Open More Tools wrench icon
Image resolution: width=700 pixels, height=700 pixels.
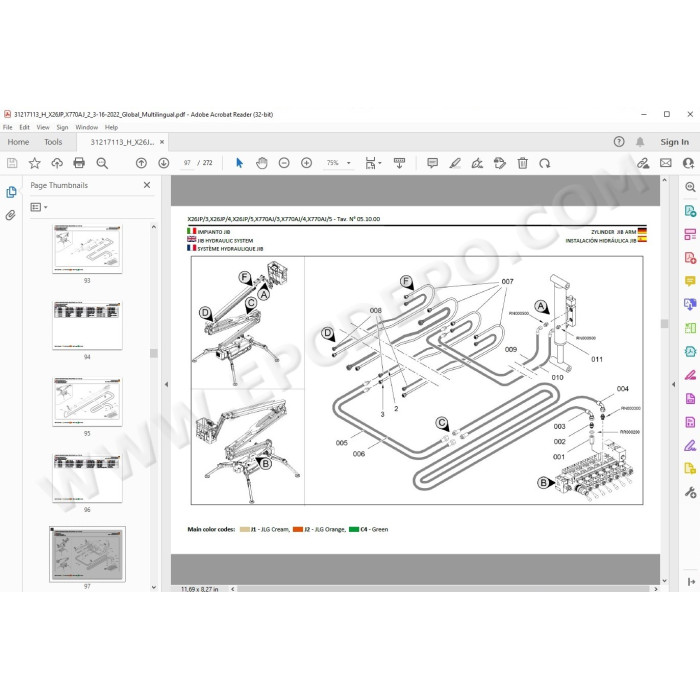(690, 492)
